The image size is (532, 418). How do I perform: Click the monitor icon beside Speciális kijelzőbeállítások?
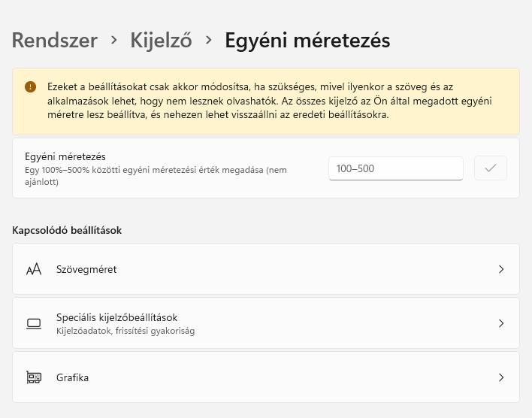[33, 323]
